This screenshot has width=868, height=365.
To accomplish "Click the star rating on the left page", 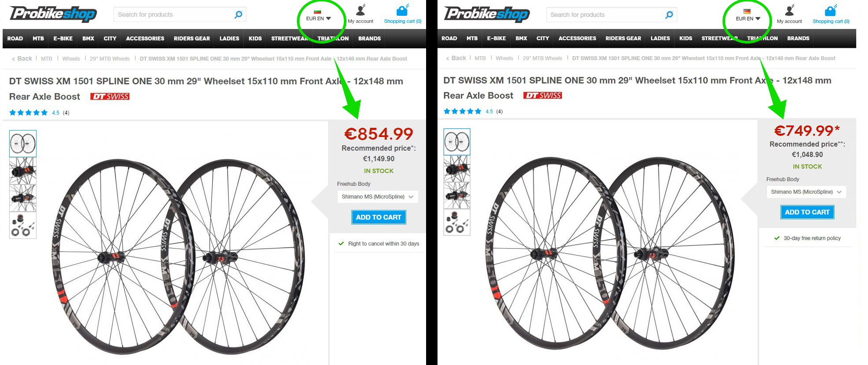I will [x=29, y=113].
